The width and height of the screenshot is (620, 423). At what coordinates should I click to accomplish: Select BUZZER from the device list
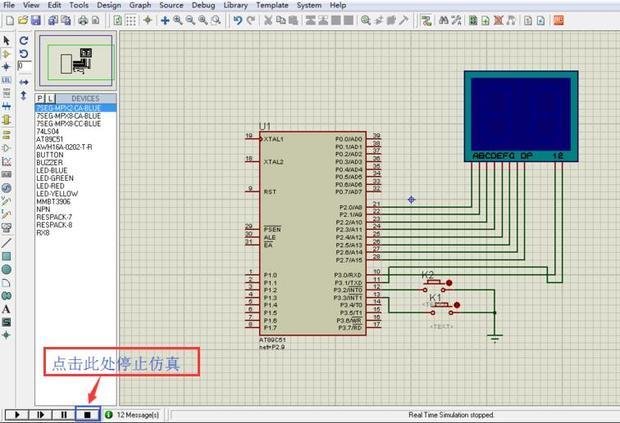[x=49, y=163]
